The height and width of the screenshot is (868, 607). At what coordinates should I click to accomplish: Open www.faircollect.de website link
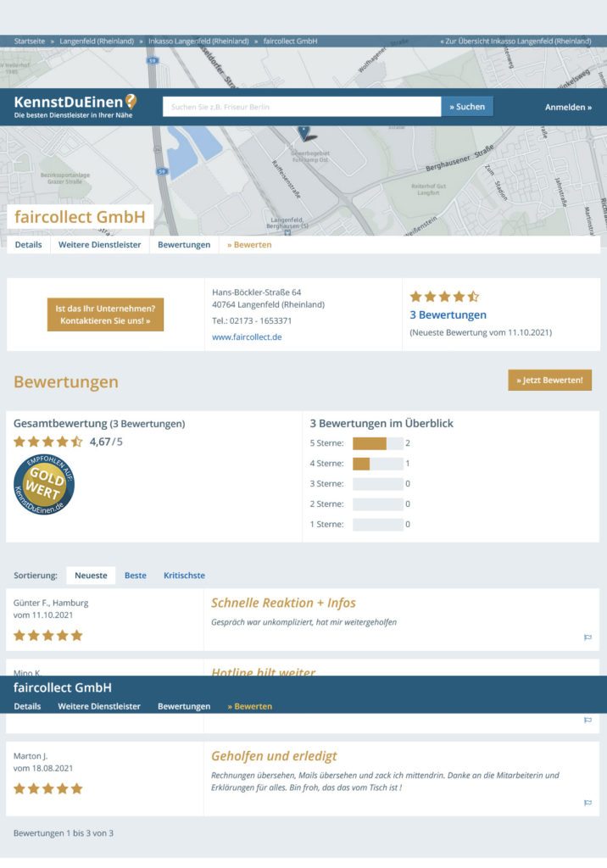(x=247, y=337)
